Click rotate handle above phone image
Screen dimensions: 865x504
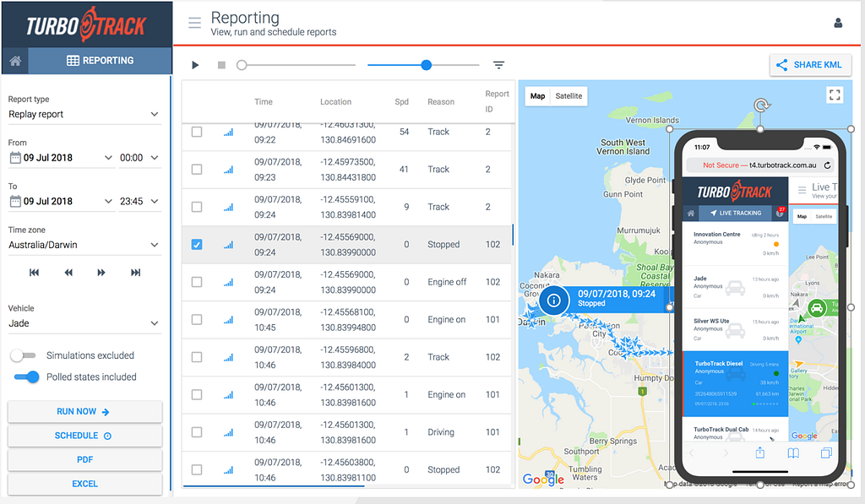[x=762, y=105]
